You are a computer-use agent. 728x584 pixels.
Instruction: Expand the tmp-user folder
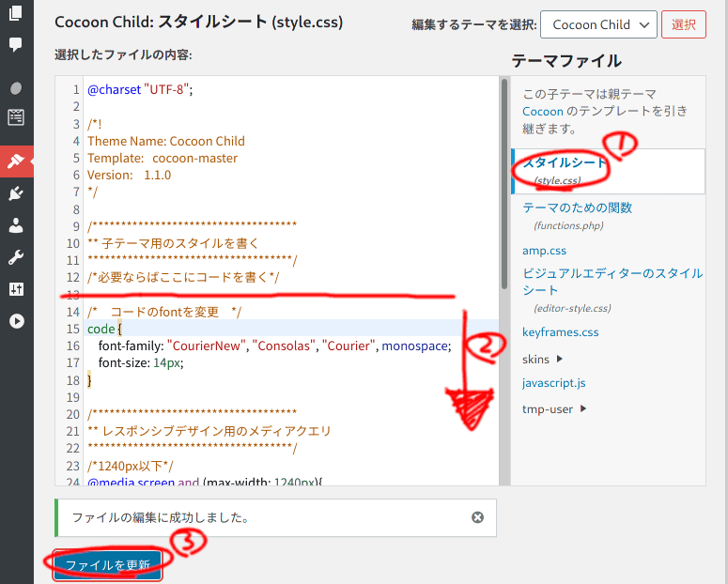coord(554,409)
